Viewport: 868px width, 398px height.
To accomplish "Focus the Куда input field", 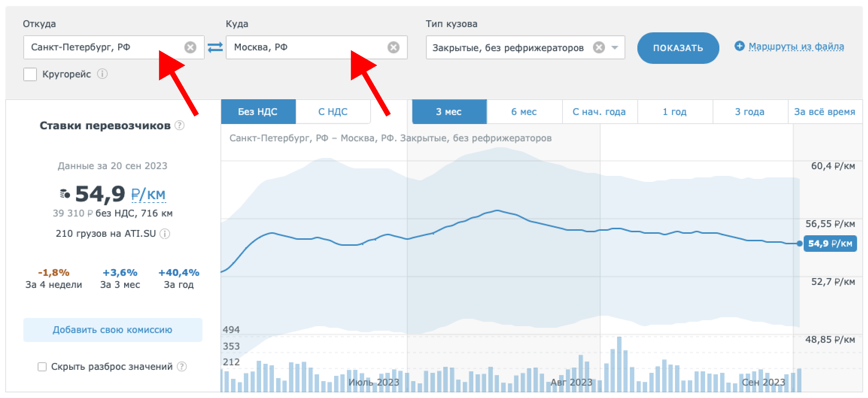I will pyautogui.click(x=316, y=47).
